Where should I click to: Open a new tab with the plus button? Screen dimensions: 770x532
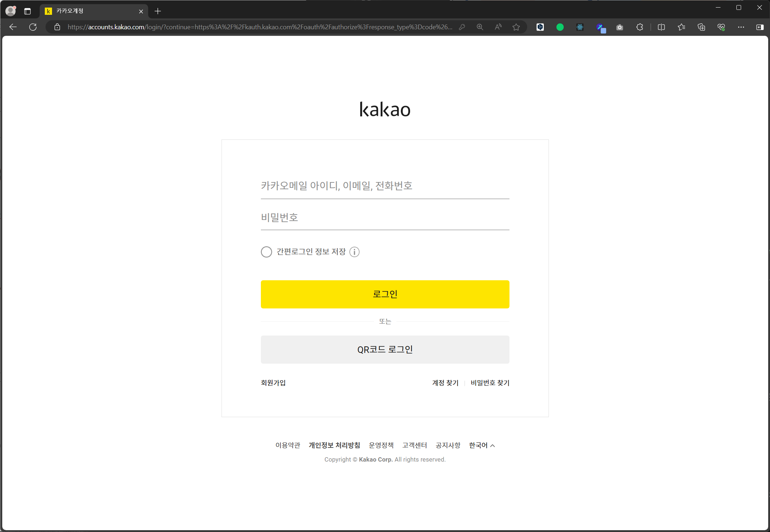pyautogui.click(x=158, y=11)
